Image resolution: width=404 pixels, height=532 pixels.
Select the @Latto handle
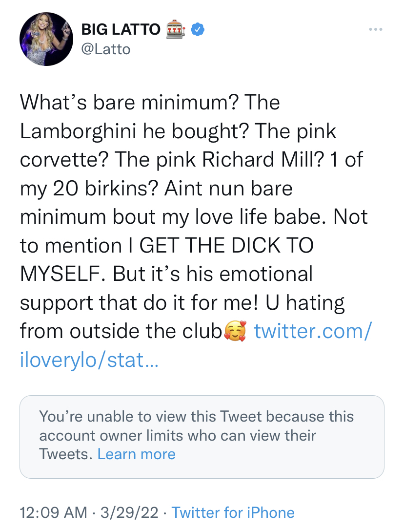(105, 49)
